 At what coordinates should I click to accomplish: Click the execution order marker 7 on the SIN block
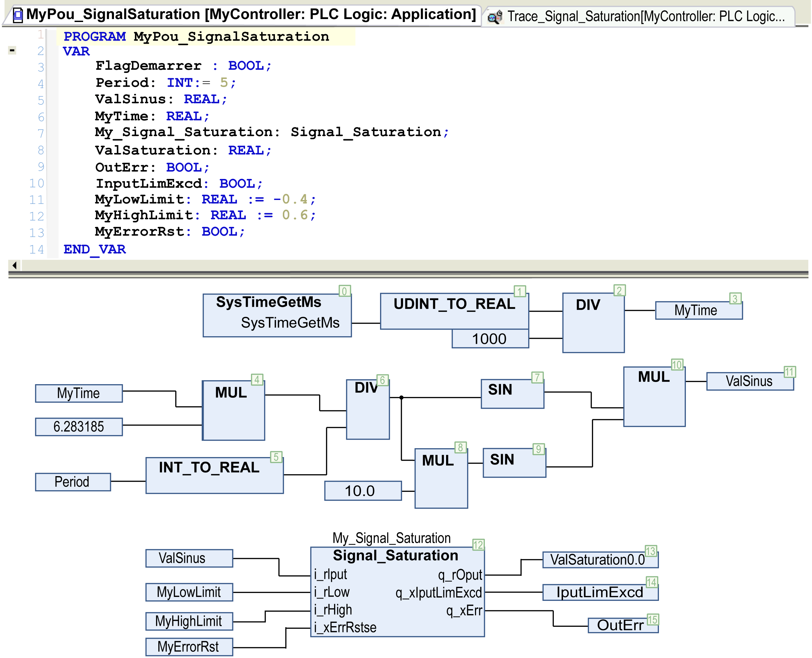[x=537, y=377]
